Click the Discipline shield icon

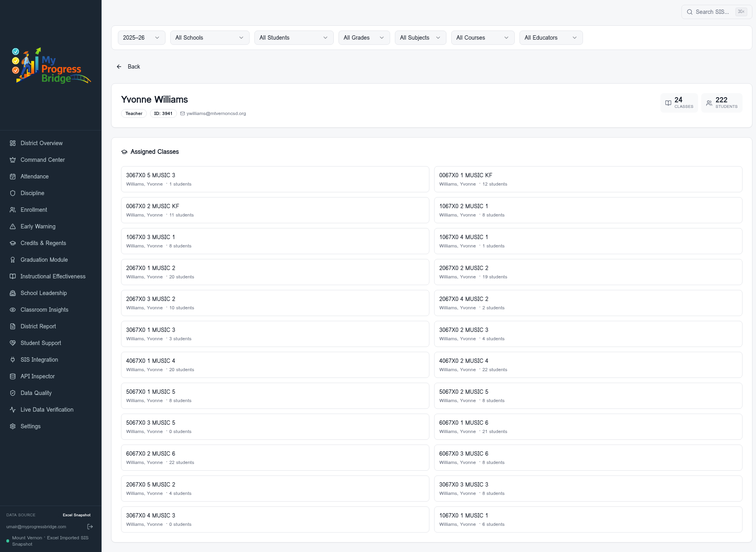click(x=13, y=193)
